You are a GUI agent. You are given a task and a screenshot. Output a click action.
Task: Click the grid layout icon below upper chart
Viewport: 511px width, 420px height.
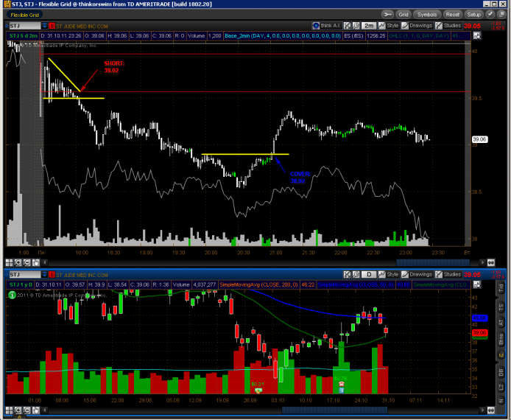9,262
